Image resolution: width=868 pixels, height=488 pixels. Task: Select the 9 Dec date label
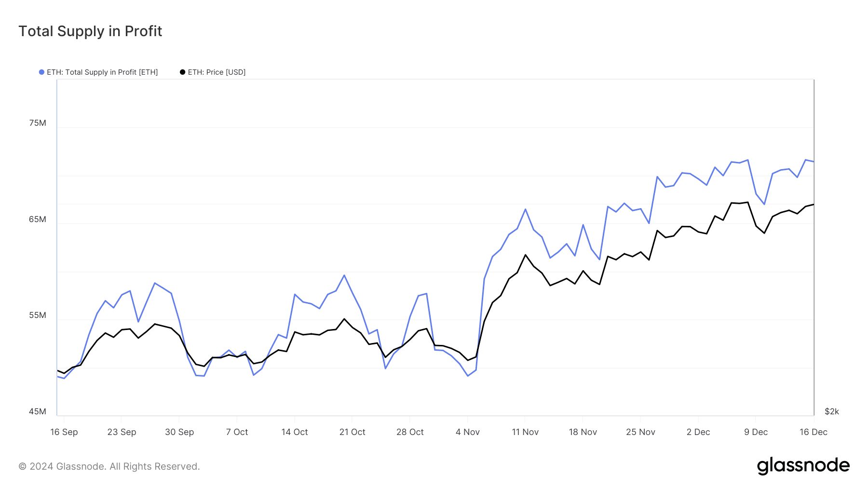click(756, 432)
